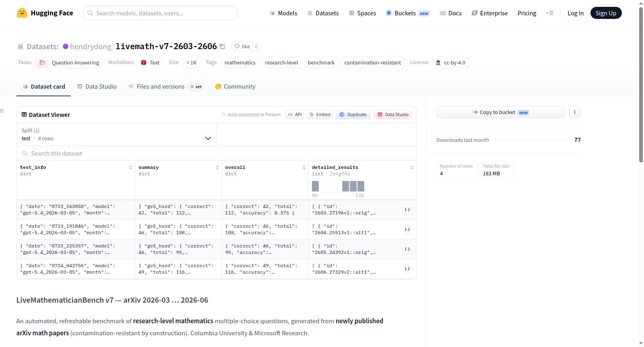Open the Spaces nav item
Screen dimensions: 644x347
[363, 13]
